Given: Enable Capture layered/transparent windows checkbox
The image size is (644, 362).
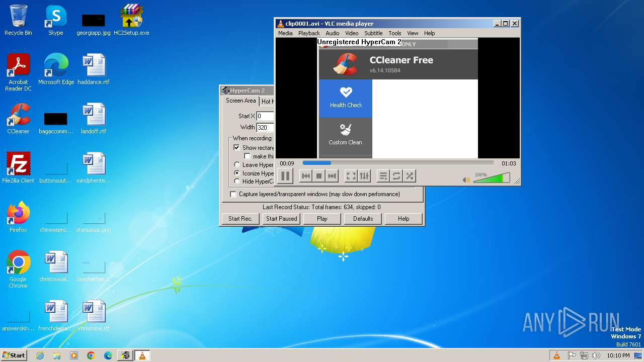Looking at the screenshot, I should coord(233,194).
